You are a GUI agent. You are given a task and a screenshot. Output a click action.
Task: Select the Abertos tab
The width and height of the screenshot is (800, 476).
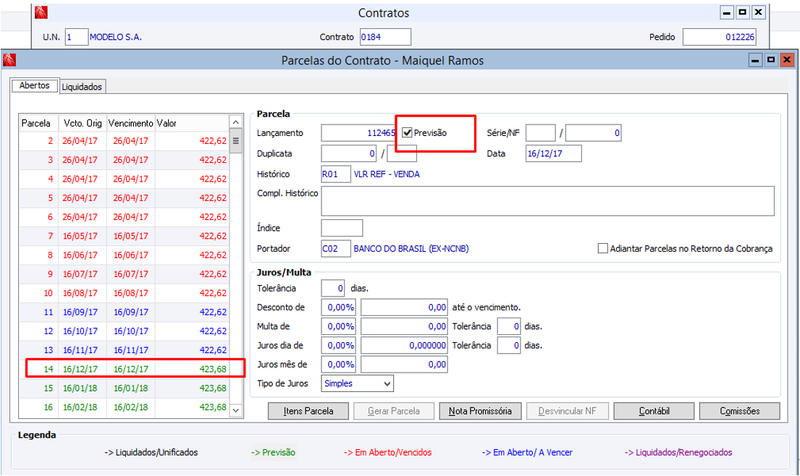coord(35,85)
